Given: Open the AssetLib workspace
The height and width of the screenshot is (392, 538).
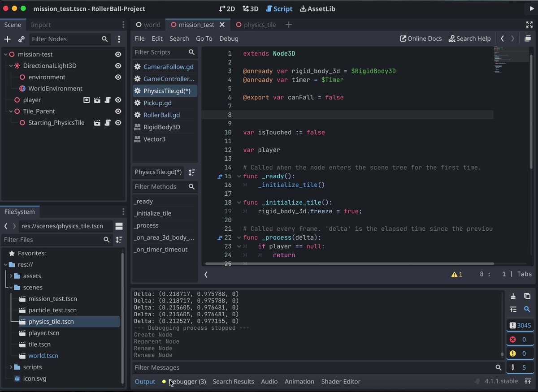Looking at the screenshot, I should [x=317, y=9].
